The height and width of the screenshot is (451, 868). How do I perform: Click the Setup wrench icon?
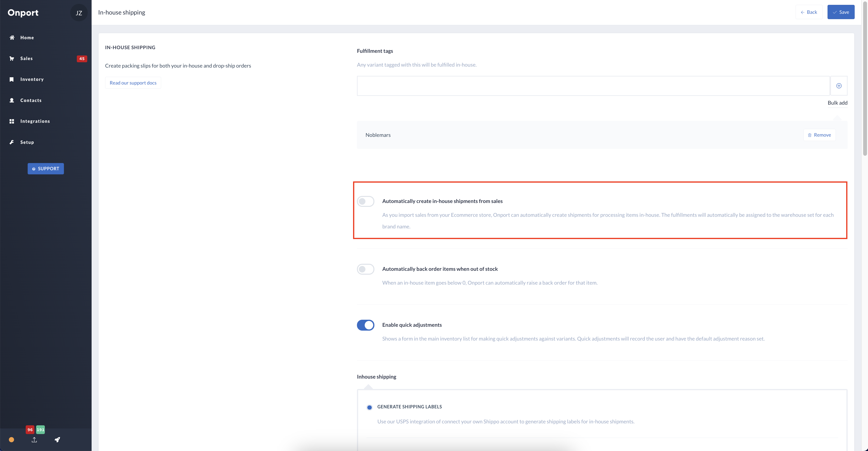pyautogui.click(x=12, y=142)
